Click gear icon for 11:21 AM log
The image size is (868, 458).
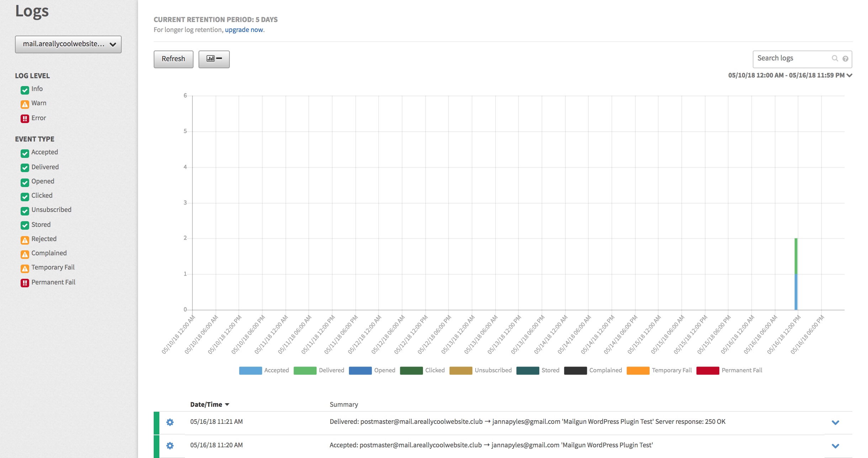[x=170, y=422]
